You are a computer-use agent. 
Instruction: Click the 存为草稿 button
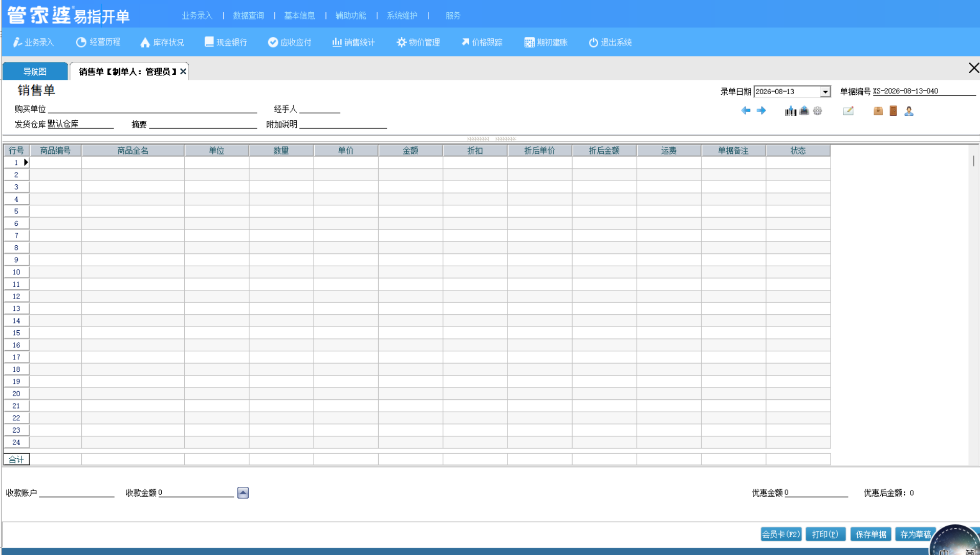pos(916,534)
